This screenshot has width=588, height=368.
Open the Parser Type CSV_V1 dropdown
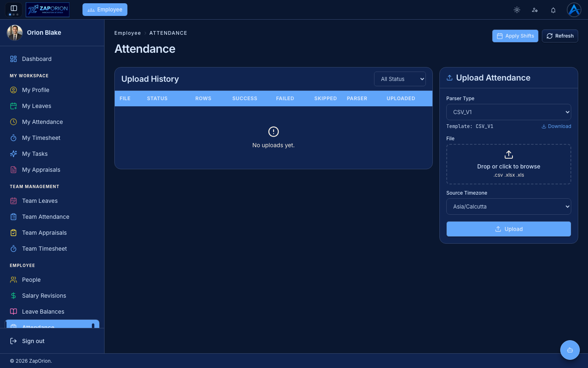(x=509, y=112)
